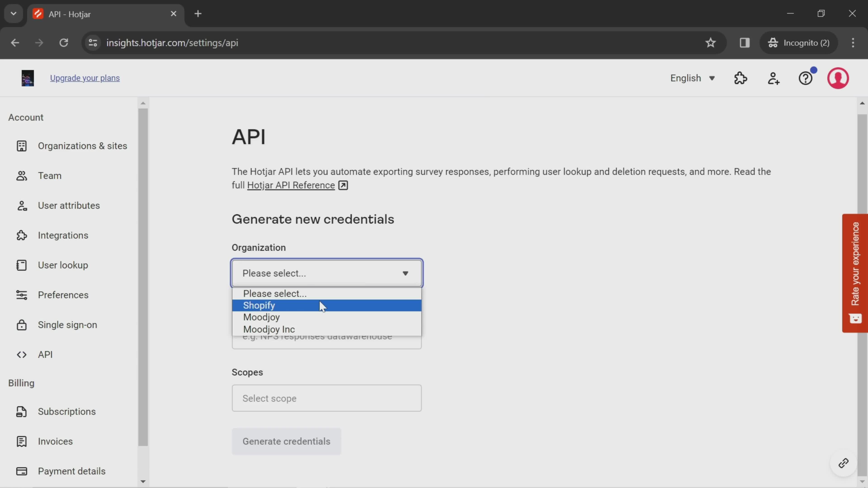Click the Generate credentials button
868x488 pixels.
click(x=287, y=441)
